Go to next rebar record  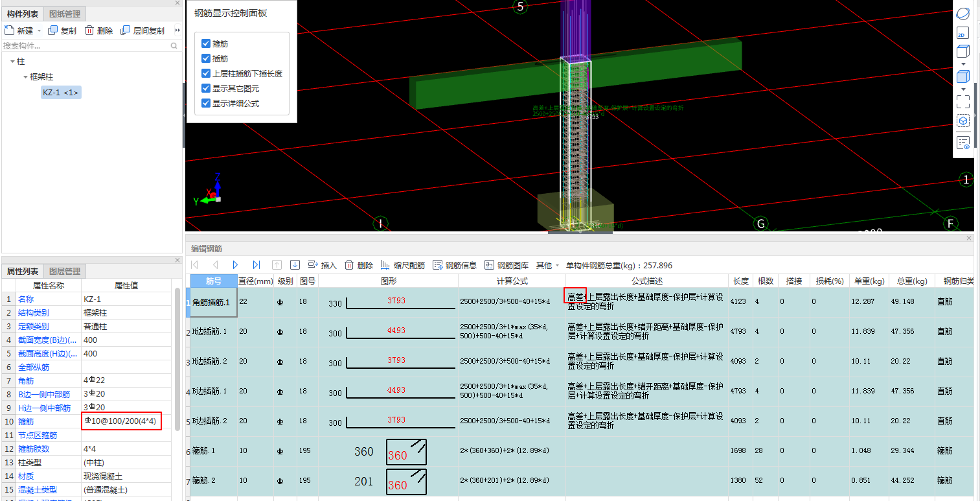pos(236,265)
